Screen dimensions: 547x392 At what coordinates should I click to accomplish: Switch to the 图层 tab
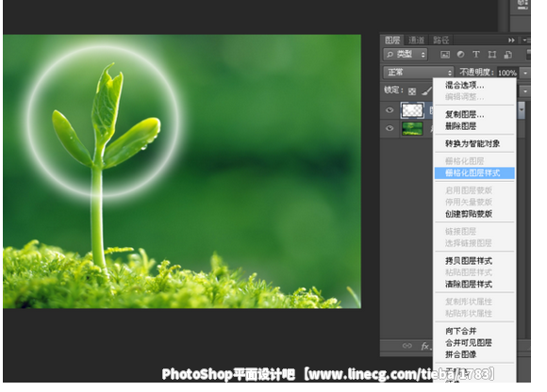pos(392,41)
